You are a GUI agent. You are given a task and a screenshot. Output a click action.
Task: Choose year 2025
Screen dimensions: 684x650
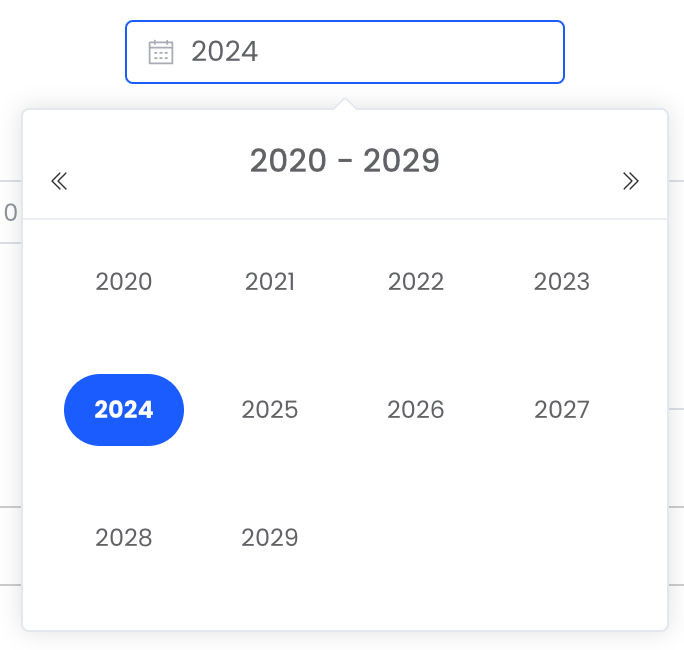click(270, 410)
